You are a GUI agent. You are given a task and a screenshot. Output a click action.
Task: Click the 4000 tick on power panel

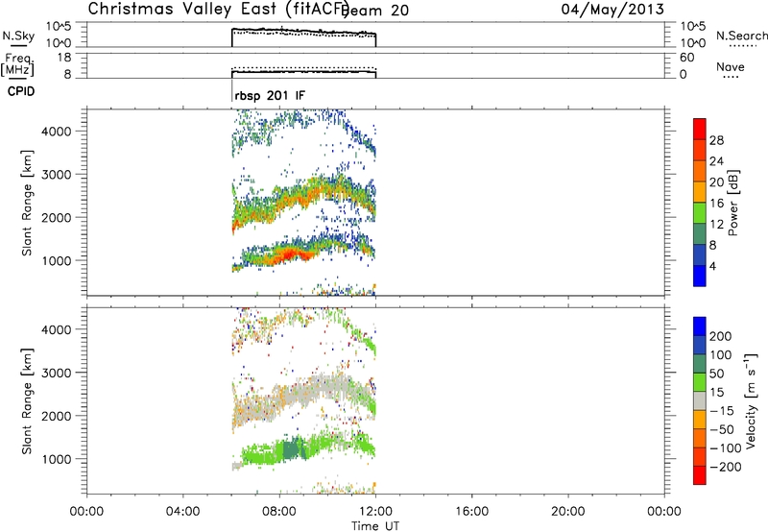pyautogui.click(x=57, y=132)
